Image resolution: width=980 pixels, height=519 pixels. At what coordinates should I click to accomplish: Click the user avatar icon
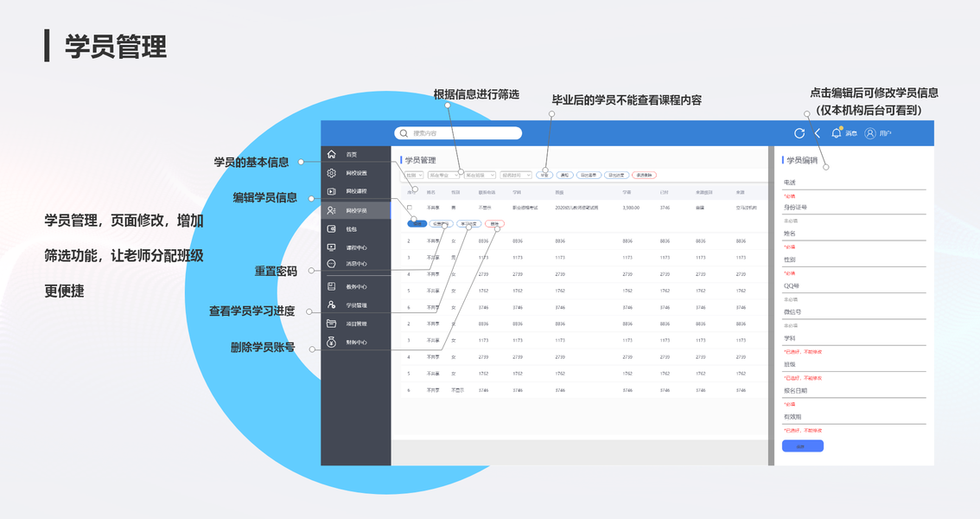(x=870, y=133)
